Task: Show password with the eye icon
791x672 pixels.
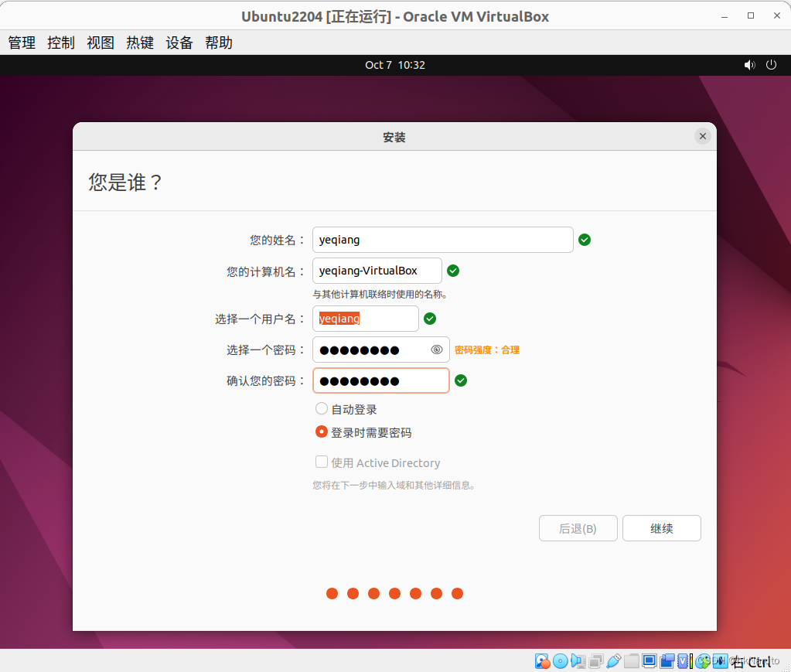Action: (437, 350)
